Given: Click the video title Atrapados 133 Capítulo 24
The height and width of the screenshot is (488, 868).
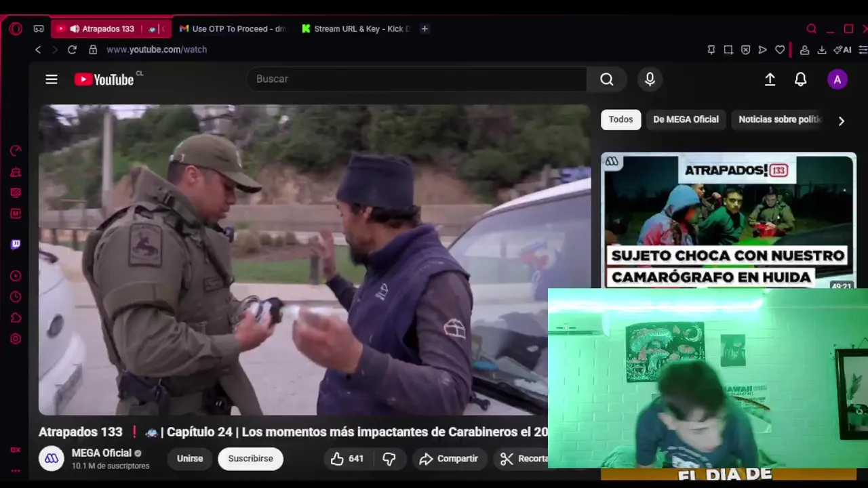Looking at the screenshot, I should pos(293,432).
